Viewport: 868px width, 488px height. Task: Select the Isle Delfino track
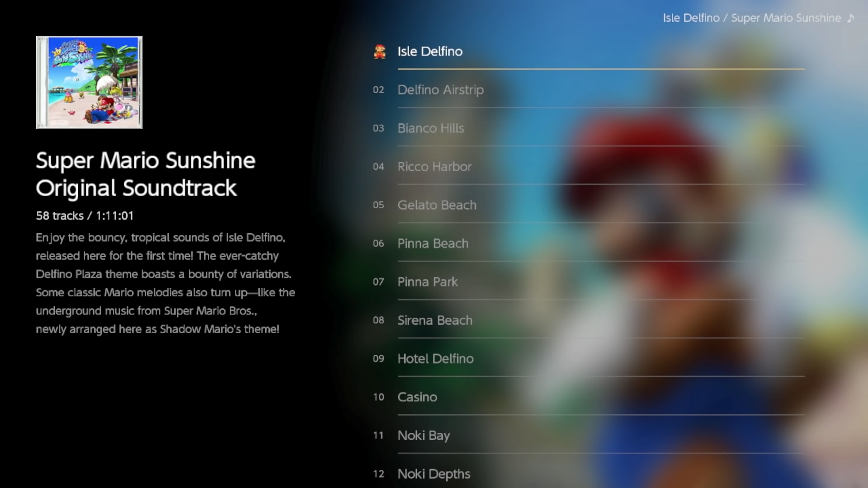click(430, 52)
